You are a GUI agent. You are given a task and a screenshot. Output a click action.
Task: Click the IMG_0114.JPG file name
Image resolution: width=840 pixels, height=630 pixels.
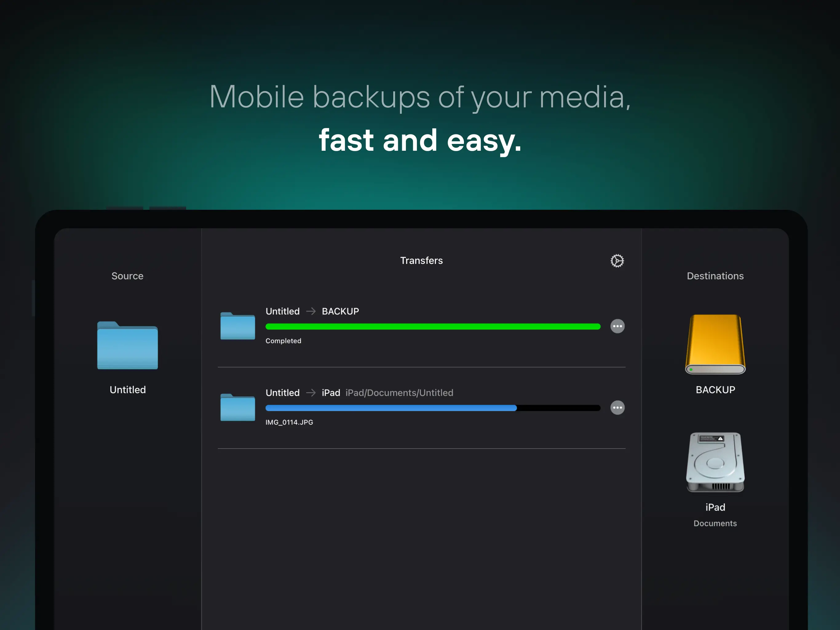tap(289, 422)
